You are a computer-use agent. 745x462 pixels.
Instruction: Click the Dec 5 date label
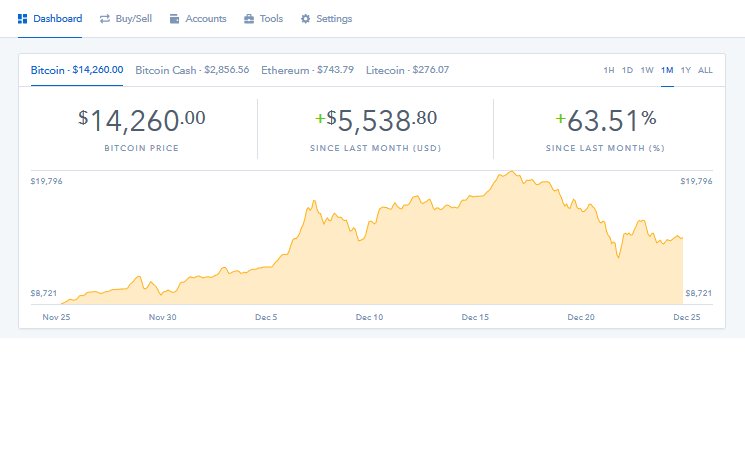266,317
